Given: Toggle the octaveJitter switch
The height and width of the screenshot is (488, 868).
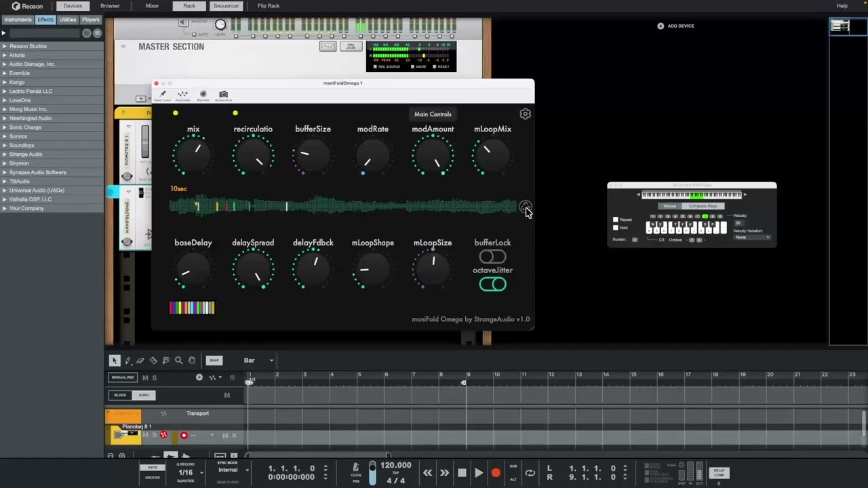Looking at the screenshot, I should tap(492, 285).
